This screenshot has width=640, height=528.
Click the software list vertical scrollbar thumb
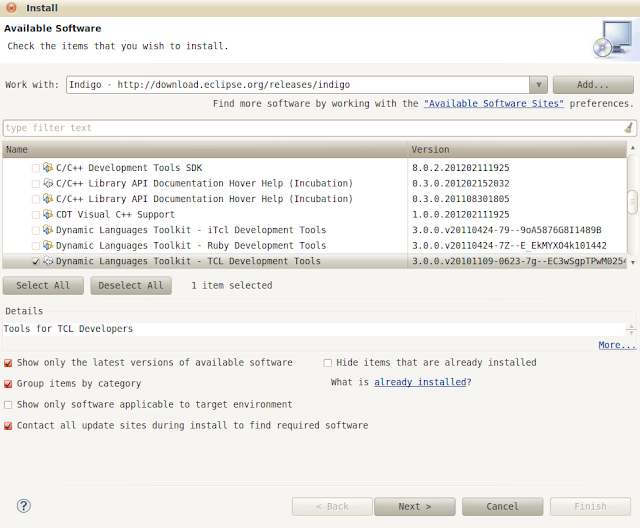633,202
